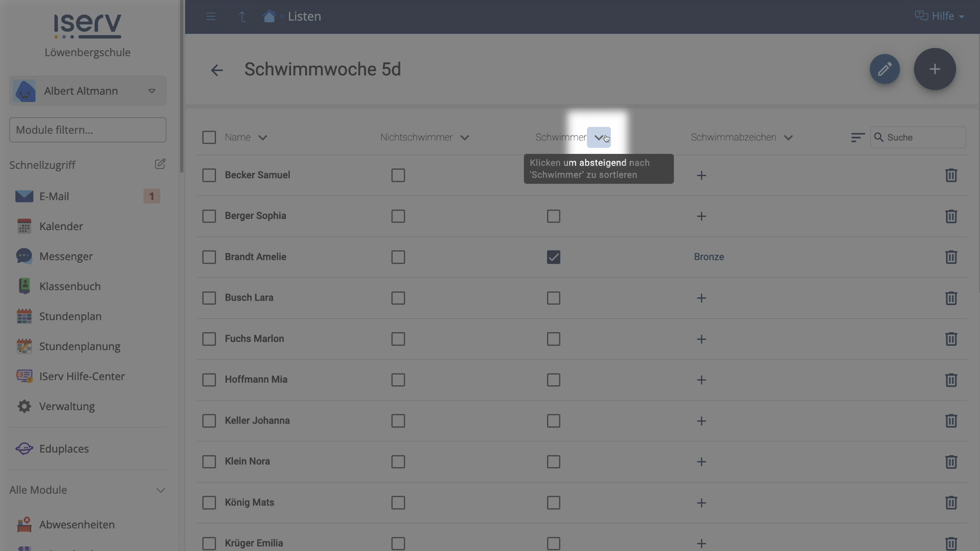Click the home icon in breadcrumb
Screen dimensions: 980x551
269,16
